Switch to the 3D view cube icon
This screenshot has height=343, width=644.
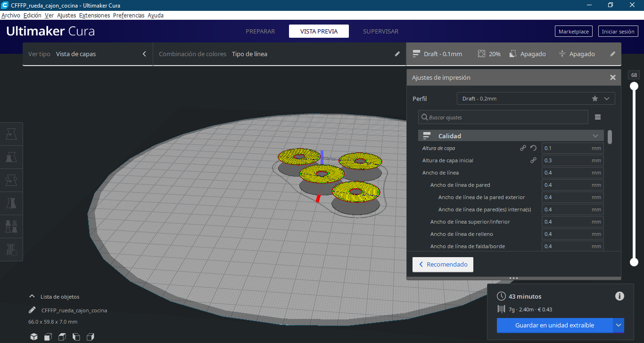tap(34, 337)
